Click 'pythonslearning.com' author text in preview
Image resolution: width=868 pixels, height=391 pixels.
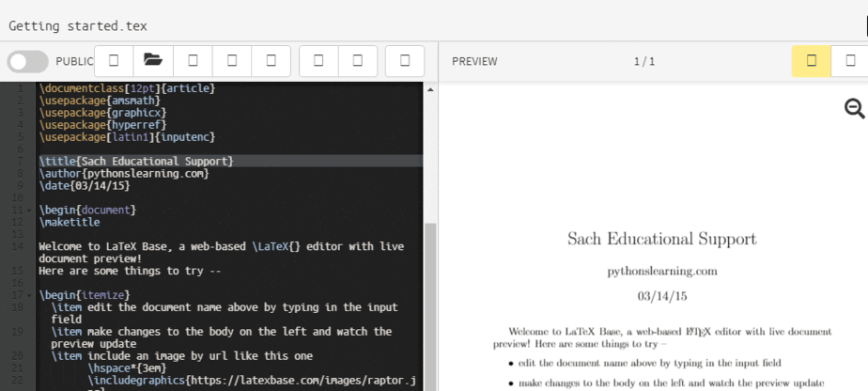pos(662,272)
